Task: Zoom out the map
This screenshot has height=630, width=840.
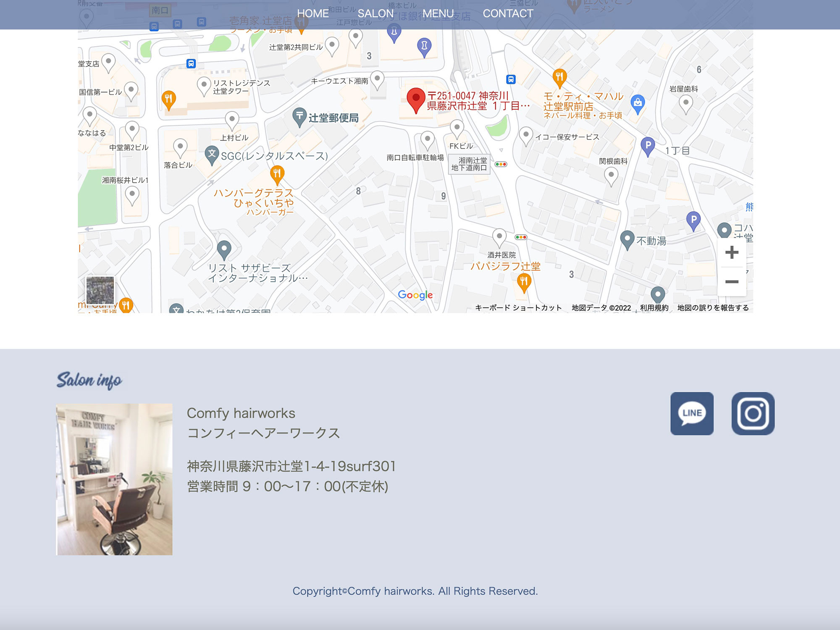Action: tap(732, 281)
